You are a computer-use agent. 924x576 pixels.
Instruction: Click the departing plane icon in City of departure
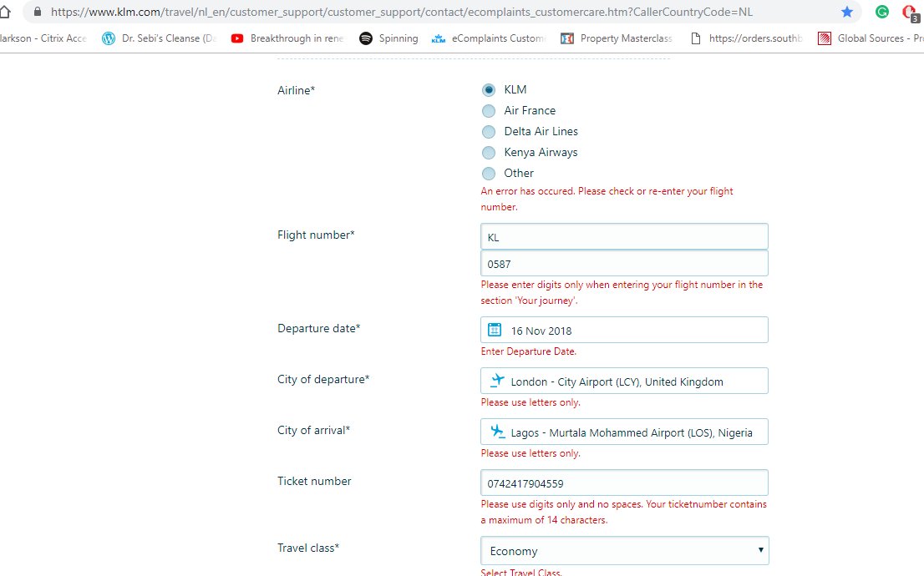497,380
